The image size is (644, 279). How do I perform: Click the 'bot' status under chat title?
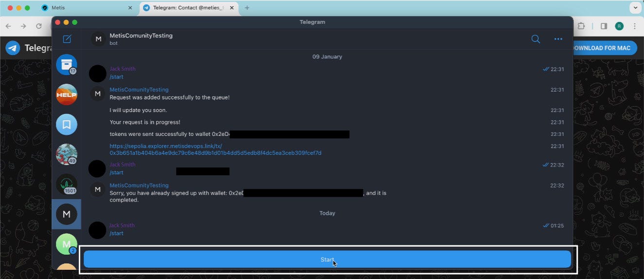113,43
